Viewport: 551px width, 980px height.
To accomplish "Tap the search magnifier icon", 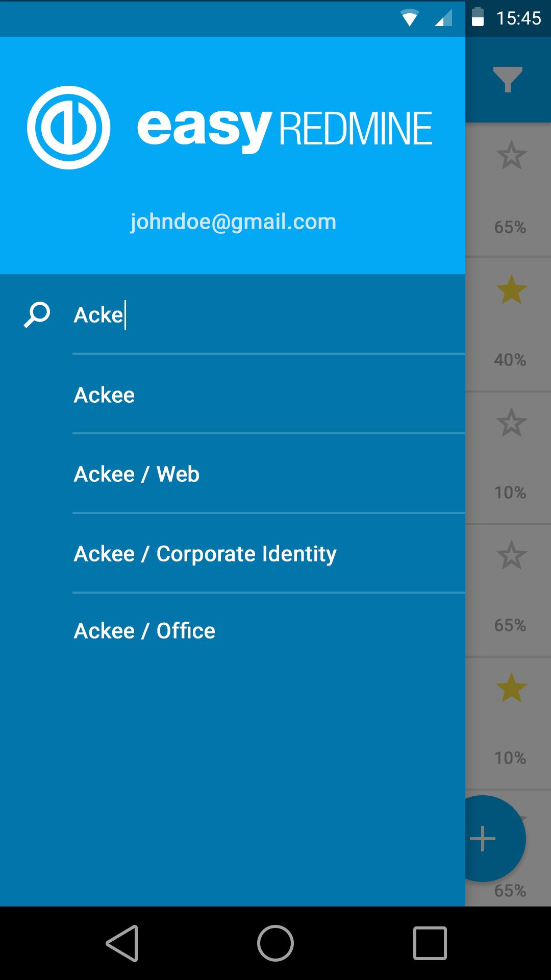I will pos(37,315).
